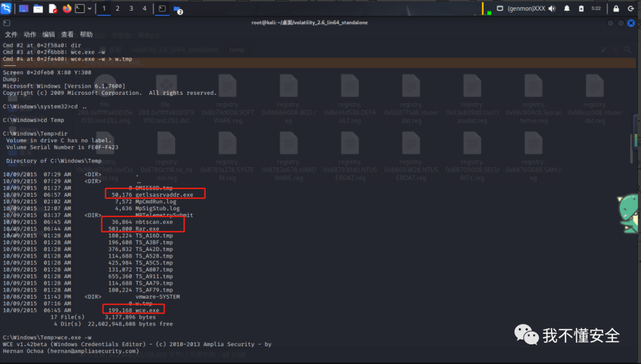Open the 编辑 menu

(x=49, y=35)
